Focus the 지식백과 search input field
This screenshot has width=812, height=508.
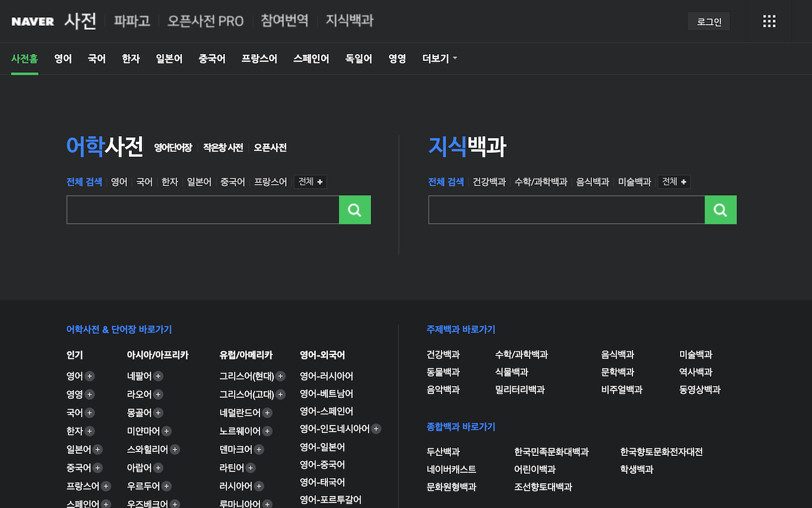tap(566, 210)
